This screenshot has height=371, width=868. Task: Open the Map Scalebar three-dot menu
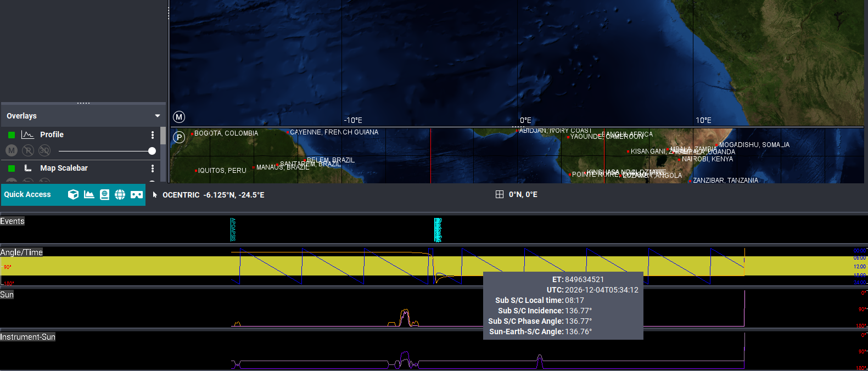point(153,168)
